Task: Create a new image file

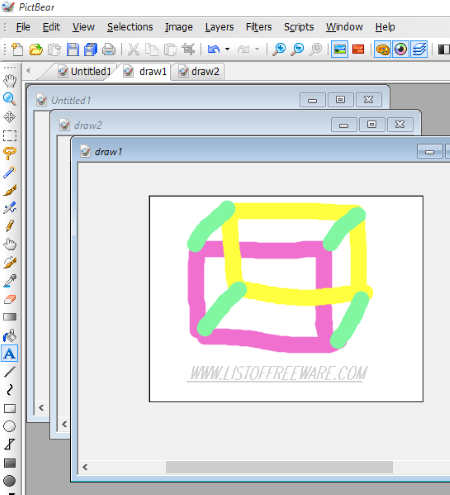Action: pyautogui.click(x=17, y=49)
